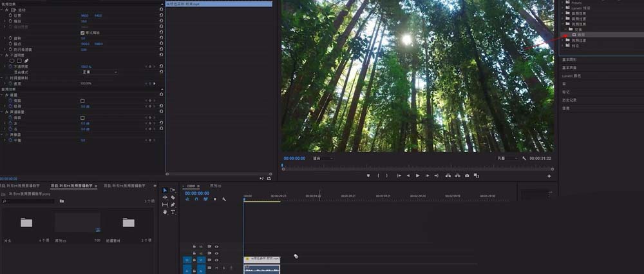Toggle V1 track lock
Screen dimensions: 644x274
[194, 260]
